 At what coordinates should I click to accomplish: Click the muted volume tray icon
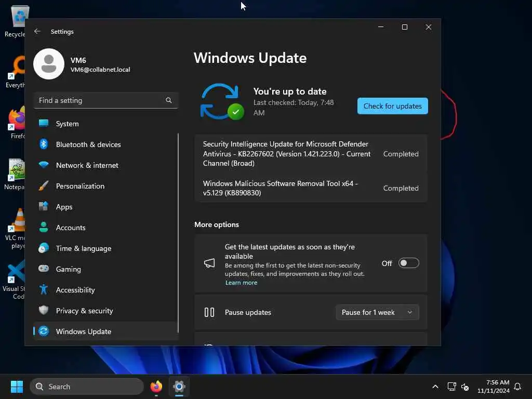tap(465, 387)
